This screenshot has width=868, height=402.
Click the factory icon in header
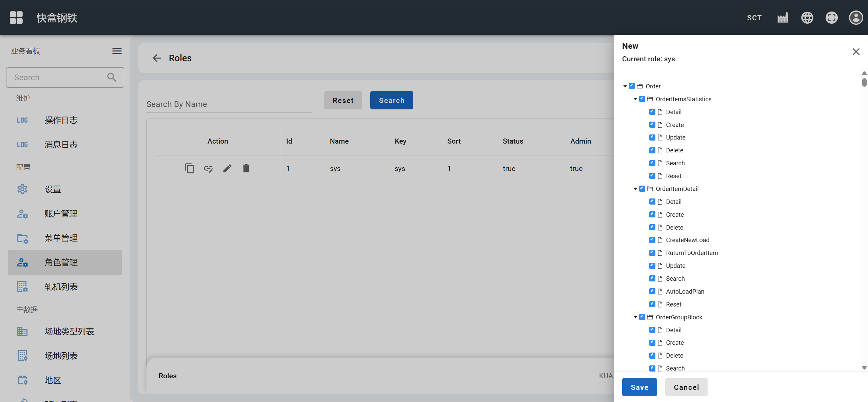(x=783, y=18)
